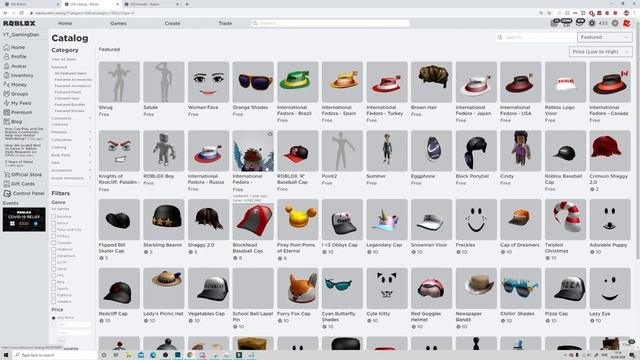Select the Any Price radio button
The image size is (640, 360).
(53, 318)
